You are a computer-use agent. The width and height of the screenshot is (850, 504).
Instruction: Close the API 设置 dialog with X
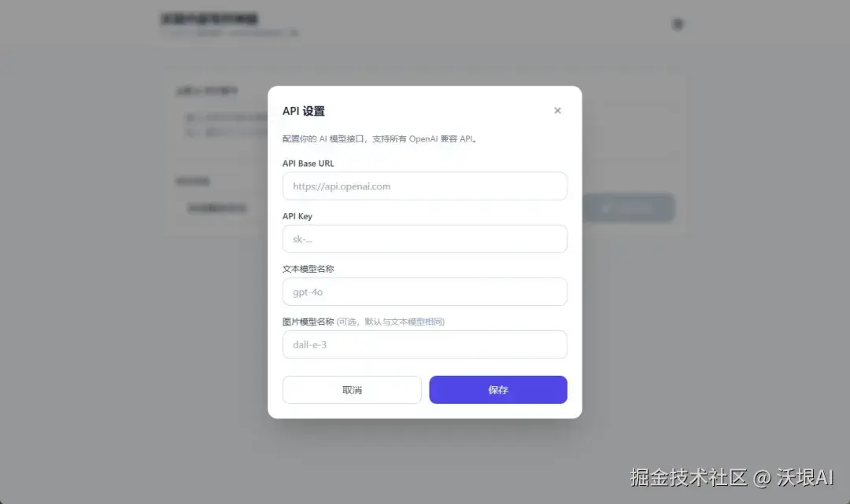tap(557, 110)
